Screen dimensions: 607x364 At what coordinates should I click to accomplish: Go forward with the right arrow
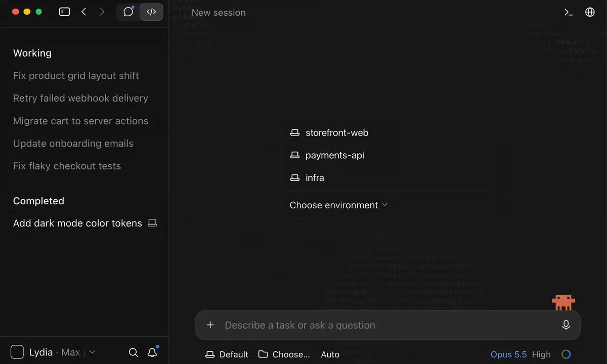pyautogui.click(x=102, y=12)
